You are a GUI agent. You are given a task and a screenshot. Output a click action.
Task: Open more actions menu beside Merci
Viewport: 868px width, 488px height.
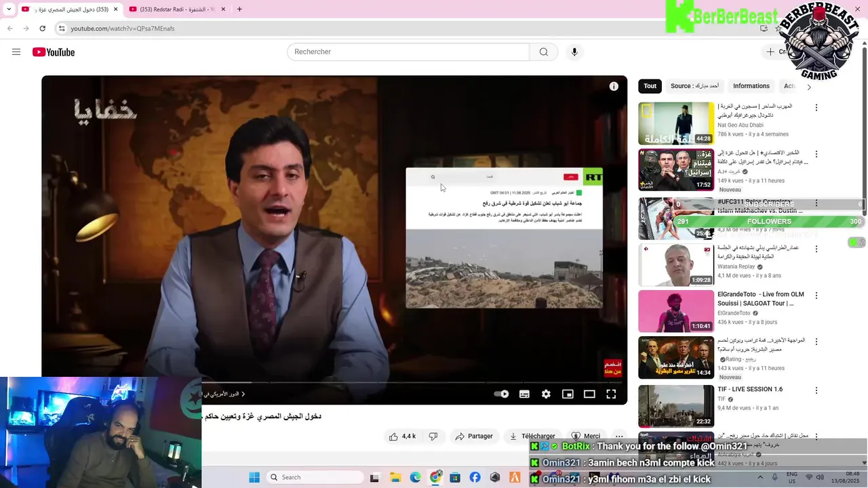coord(618,436)
